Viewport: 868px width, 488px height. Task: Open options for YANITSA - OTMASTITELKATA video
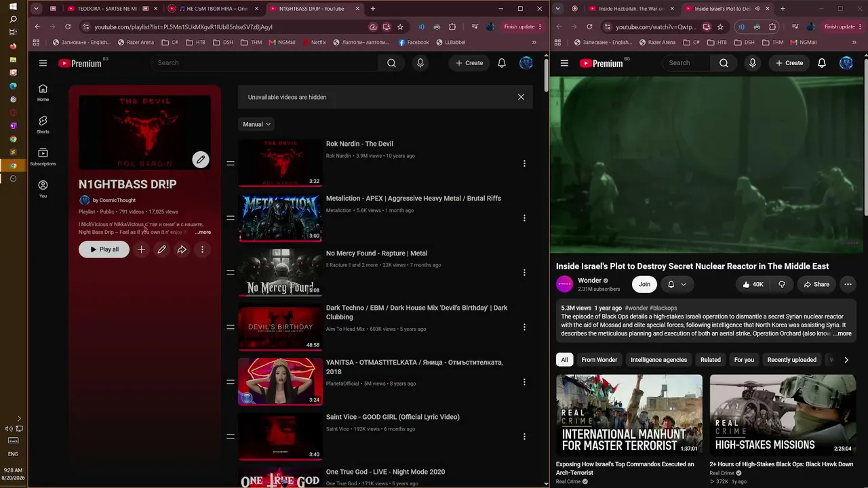coord(524,382)
